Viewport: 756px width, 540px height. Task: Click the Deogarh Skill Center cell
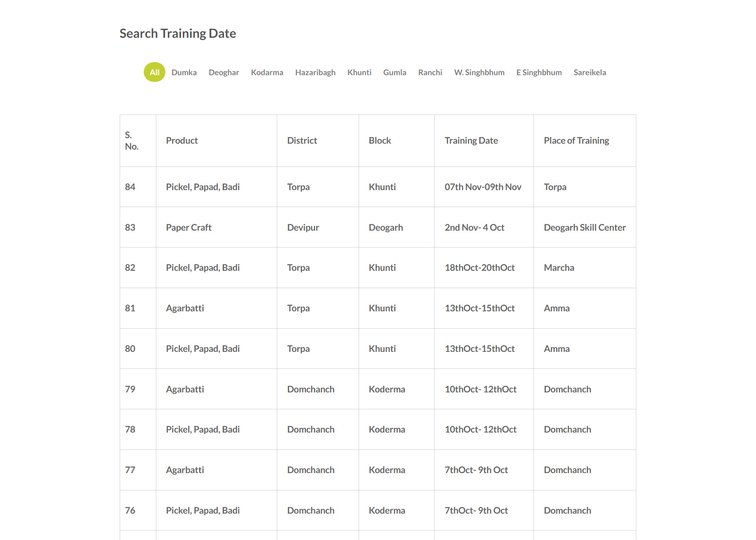pos(584,227)
